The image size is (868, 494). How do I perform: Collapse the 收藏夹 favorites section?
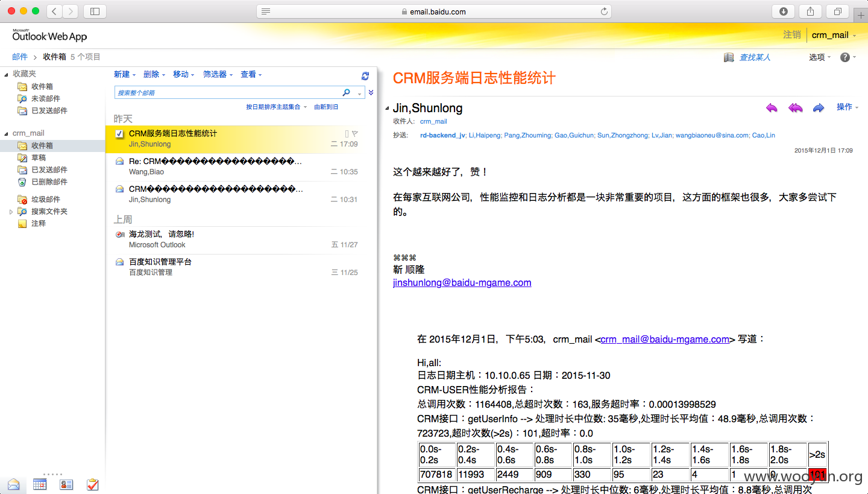[7, 74]
